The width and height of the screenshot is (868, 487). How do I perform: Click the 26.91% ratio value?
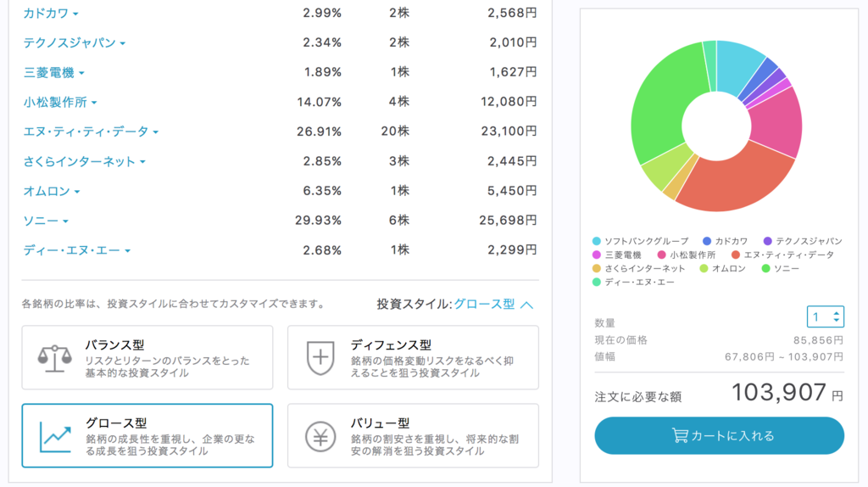tap(319, 132)
